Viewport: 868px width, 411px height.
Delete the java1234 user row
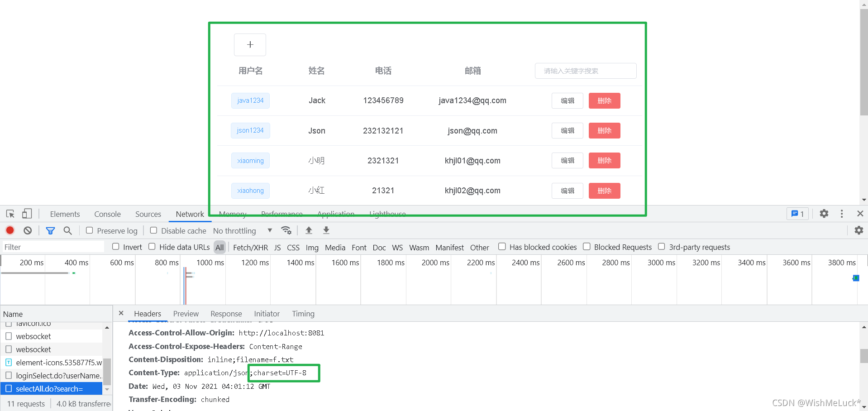pos(604,100)
